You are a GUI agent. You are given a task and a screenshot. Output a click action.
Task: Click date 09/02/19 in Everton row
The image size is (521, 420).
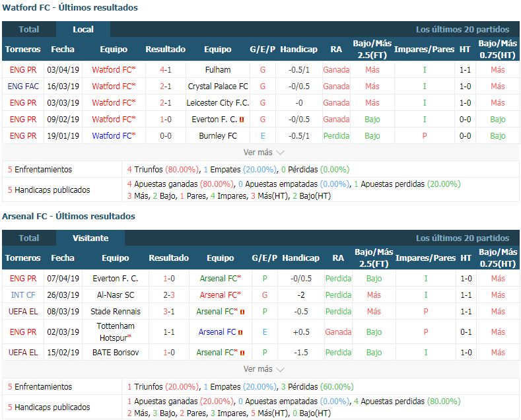coord(63,120)
